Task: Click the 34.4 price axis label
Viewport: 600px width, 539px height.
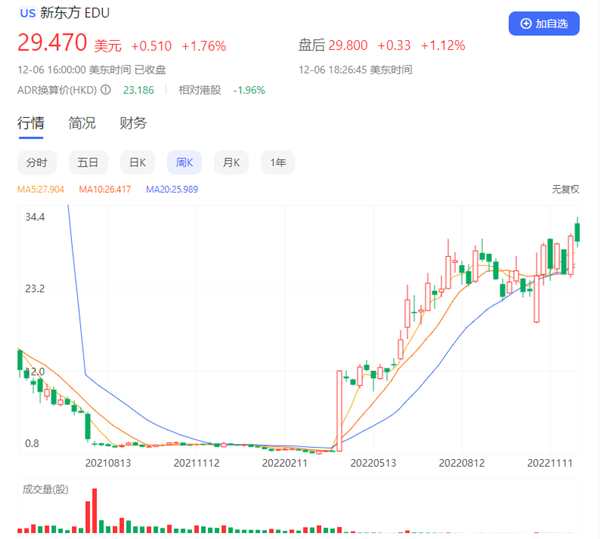Action: click(35, 217)
